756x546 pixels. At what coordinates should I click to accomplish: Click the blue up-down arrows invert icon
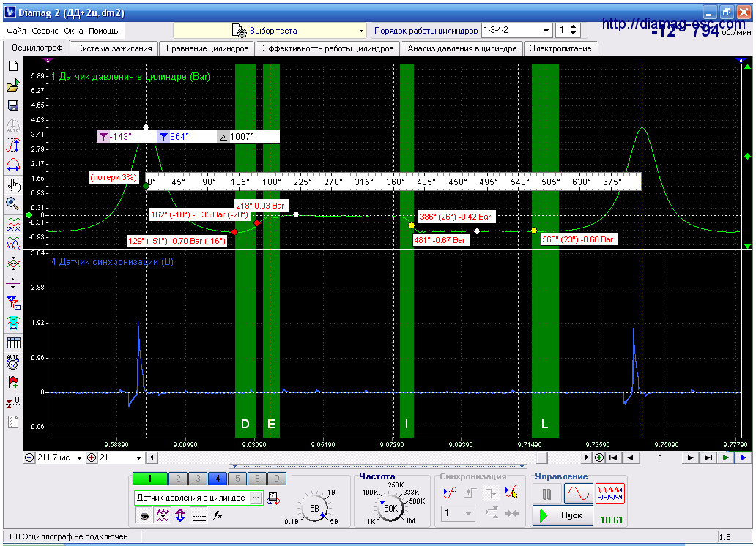click(x=180, y=516)
